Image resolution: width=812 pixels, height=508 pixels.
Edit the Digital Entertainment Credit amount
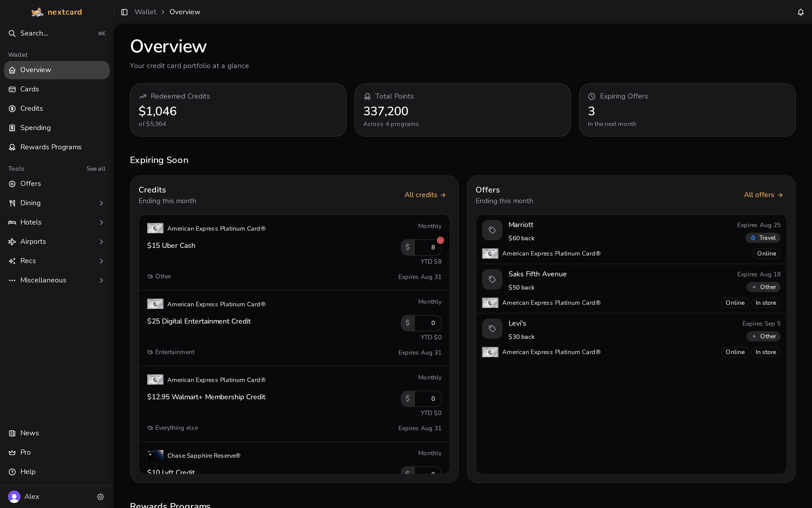click(x=428, y=323)
